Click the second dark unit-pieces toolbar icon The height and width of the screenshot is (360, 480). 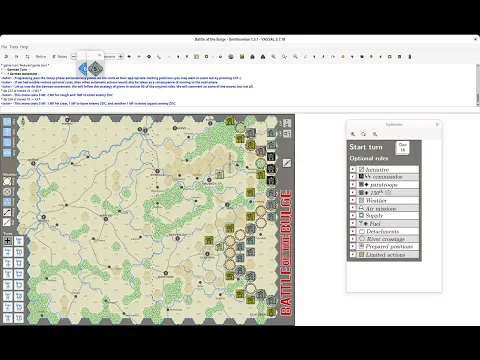pyautogui.click(x=263, y=57)
